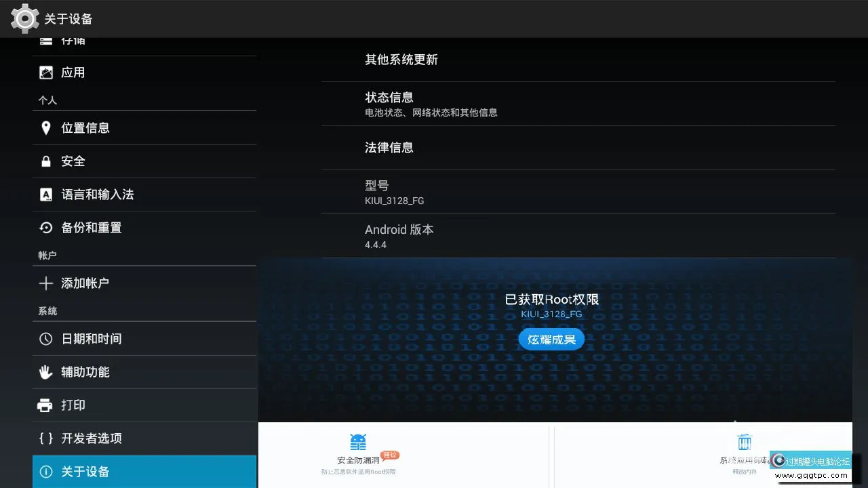Select 关于设备 in the sidebar
The height and width of the screenshot is (488, 868).
[x=144, y=472]
